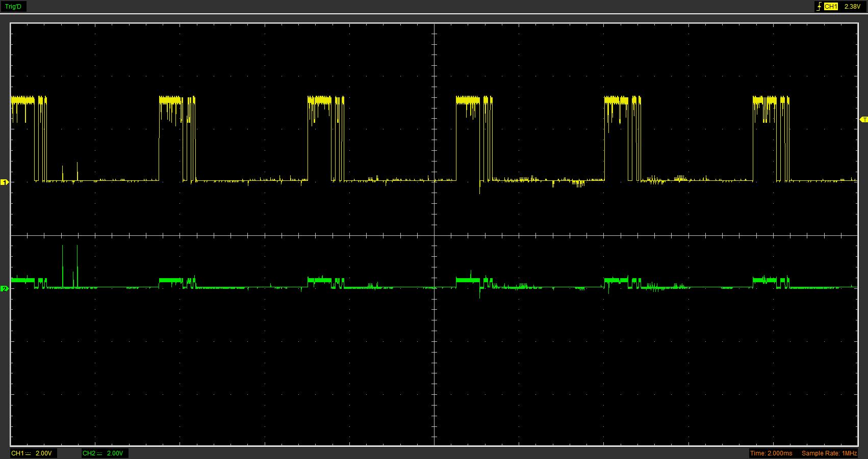Click the yellow pulse right of center axis
868x459 pixels.
(x=468, y=100)
